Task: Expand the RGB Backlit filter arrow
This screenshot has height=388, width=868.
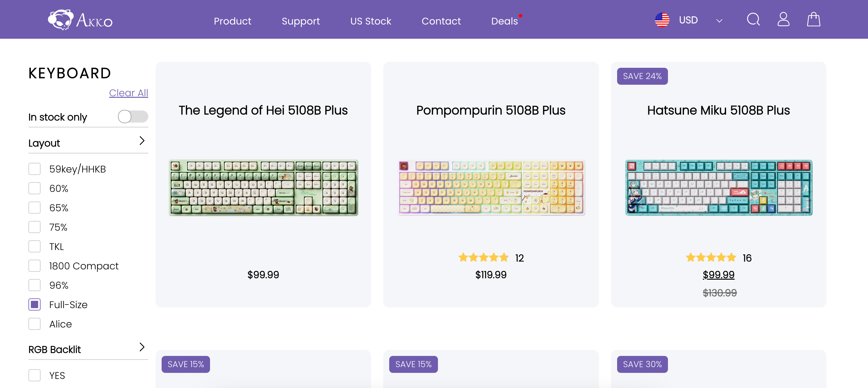Action: [x=142, y=347]
